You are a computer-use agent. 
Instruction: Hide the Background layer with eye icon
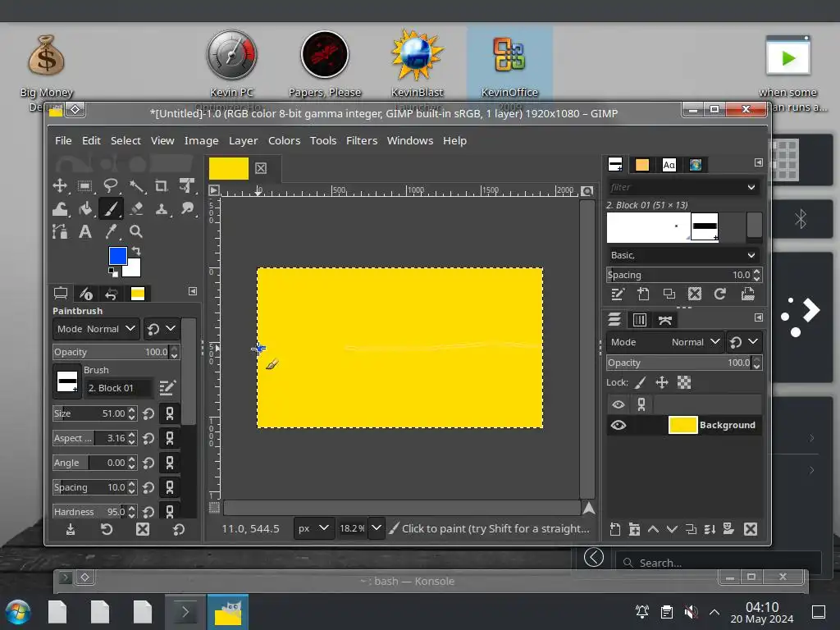(619, 426)
